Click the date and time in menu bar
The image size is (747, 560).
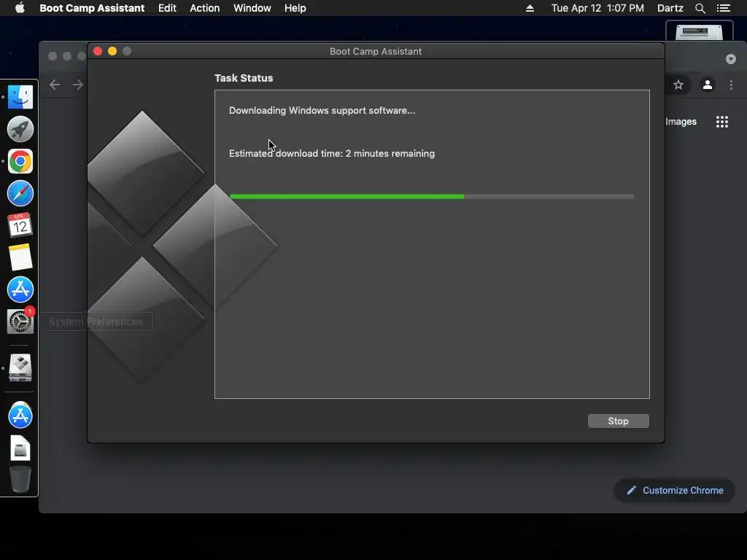pos(597,8)
